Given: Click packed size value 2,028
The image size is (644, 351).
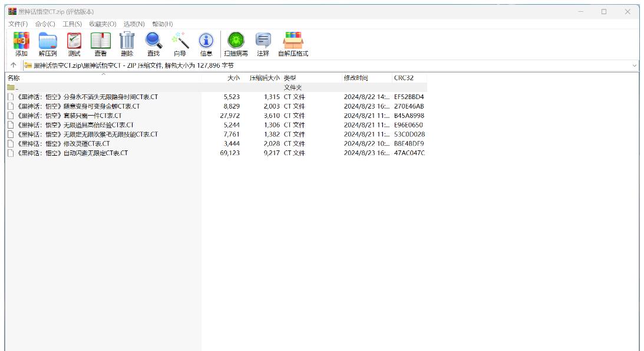Looking at the screenshot, I should coord(272,144).
